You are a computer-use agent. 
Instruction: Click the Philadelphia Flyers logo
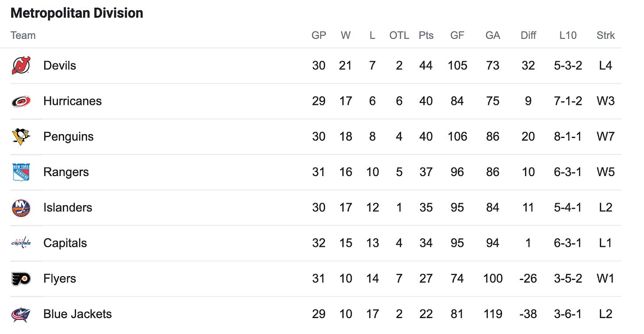(x=21, y=279)
